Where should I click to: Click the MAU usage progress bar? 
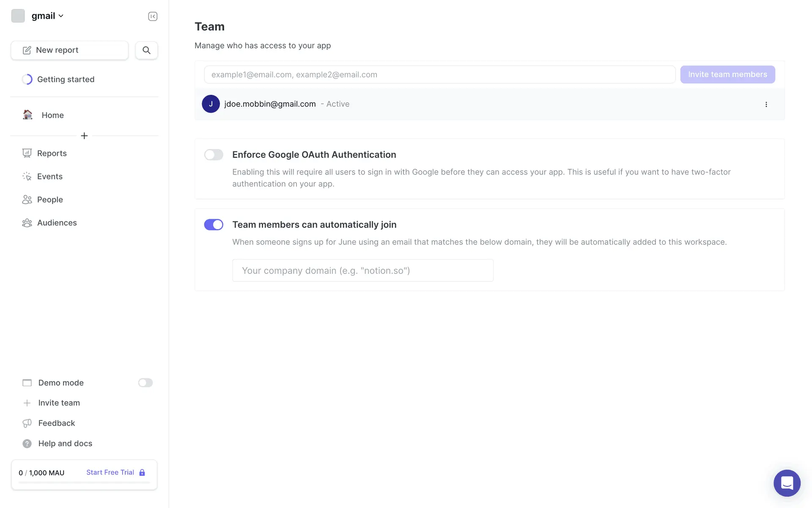tap(84, 483)
